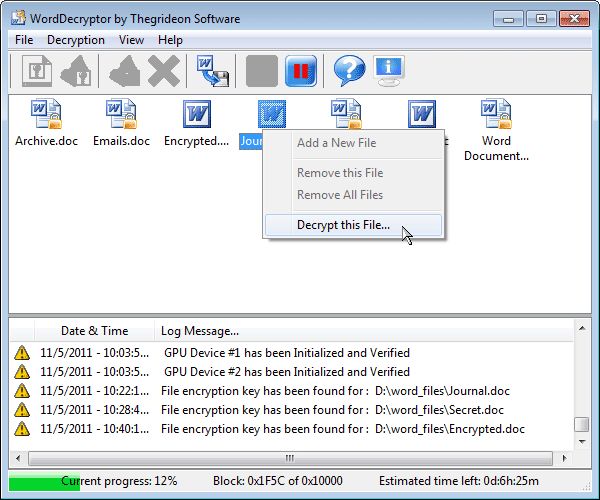Click the 'Word Document...' file name label

point(496,148)
